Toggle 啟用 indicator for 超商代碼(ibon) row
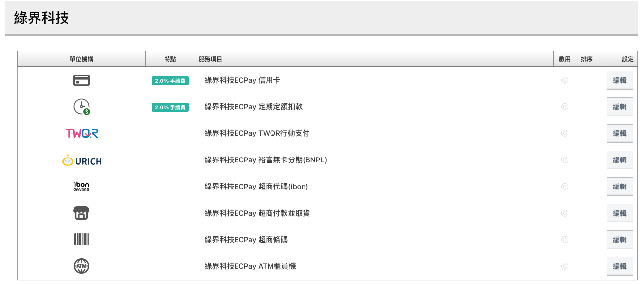The width and height of the screenshot is (644, 284). pyautogui.click(x=565, y=187)
